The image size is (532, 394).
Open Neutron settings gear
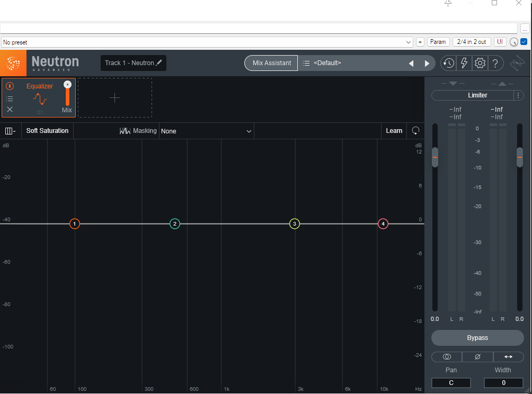pyautogui.click(x=480, y=63)
